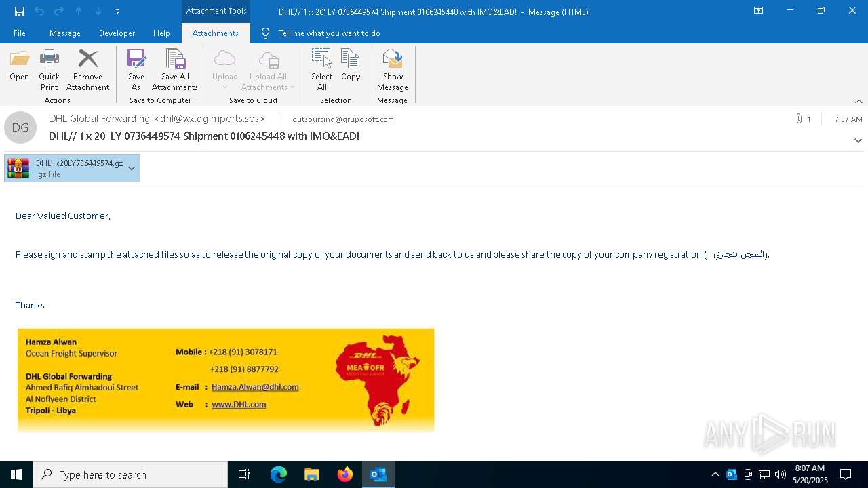The width and height of the screenshot is (868, 488).
Task: Select the DHL1x20LY736449574.gz attachment
Action: [65, 168]
